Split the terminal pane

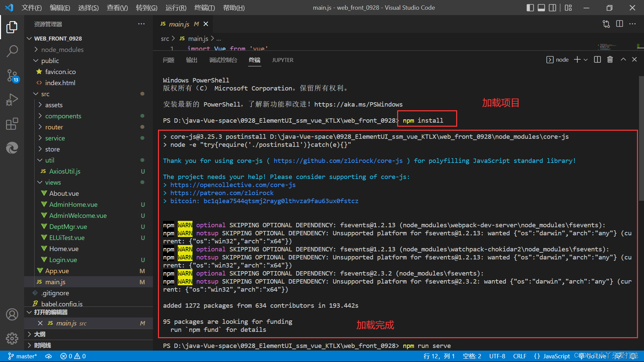(597, 60)
